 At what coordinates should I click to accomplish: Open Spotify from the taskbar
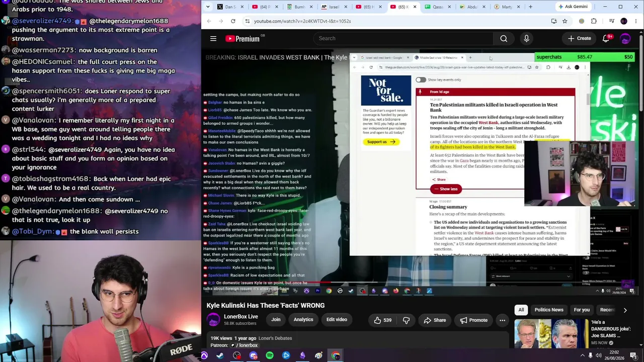point(270,356)
